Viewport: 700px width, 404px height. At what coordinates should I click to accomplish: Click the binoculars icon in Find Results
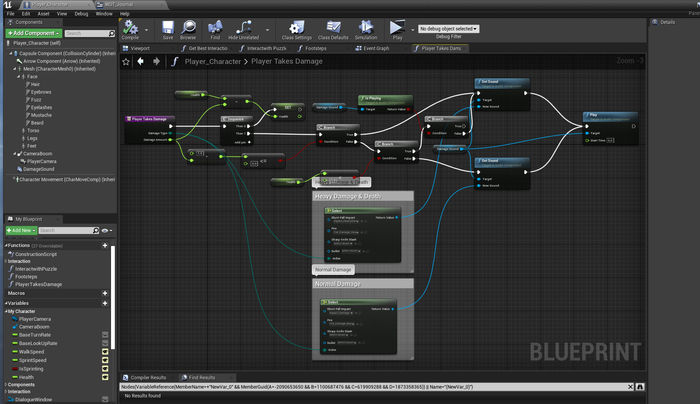[640, 387]
